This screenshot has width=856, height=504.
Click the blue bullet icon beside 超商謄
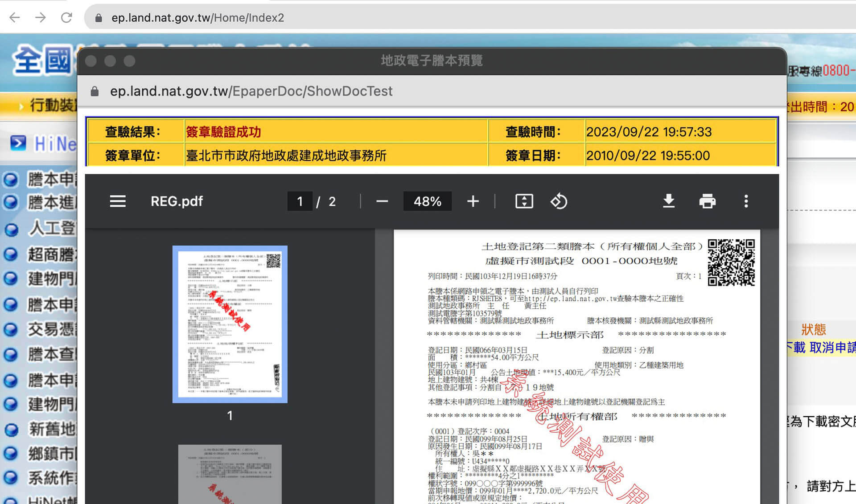(x=11, y=254)
